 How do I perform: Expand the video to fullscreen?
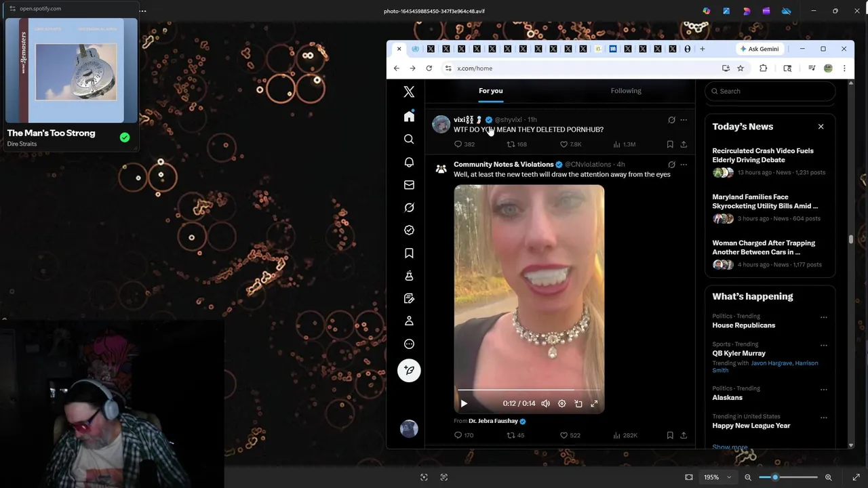(x=594, y=403)
